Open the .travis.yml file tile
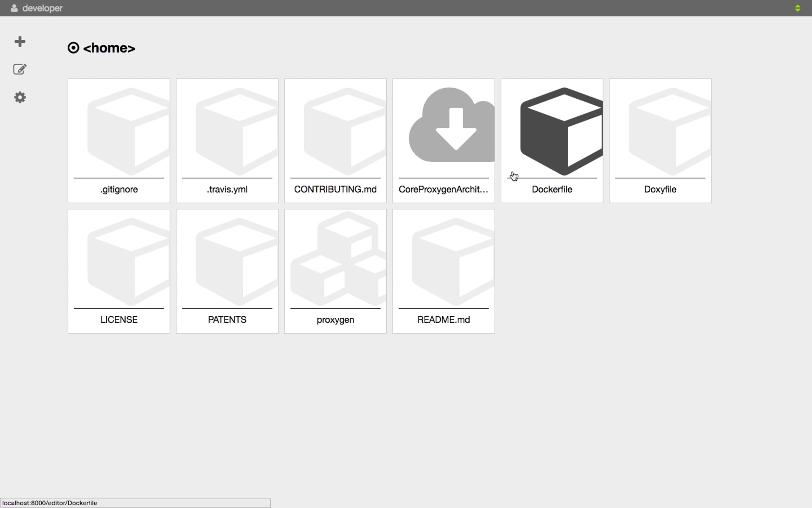 [227, 141]
